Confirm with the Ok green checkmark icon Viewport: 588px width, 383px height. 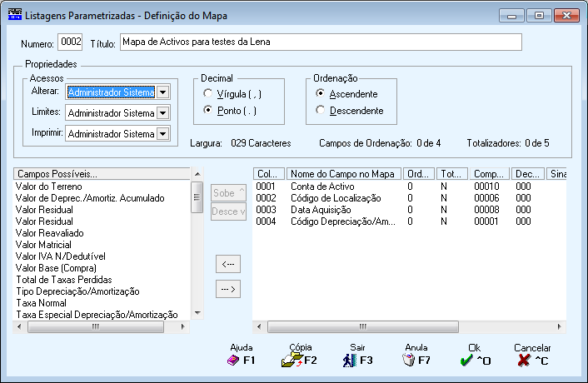pyautogui.click(x=466, y=361)
